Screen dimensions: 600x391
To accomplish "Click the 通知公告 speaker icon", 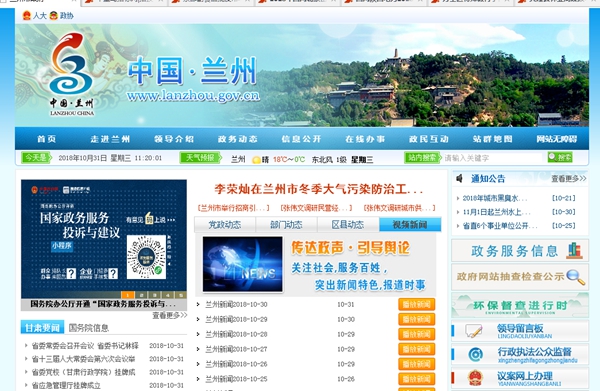I will 460,178.
